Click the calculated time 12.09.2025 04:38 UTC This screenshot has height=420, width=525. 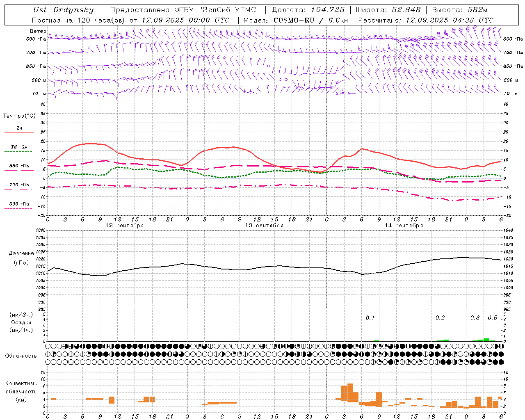coord(450,20)
